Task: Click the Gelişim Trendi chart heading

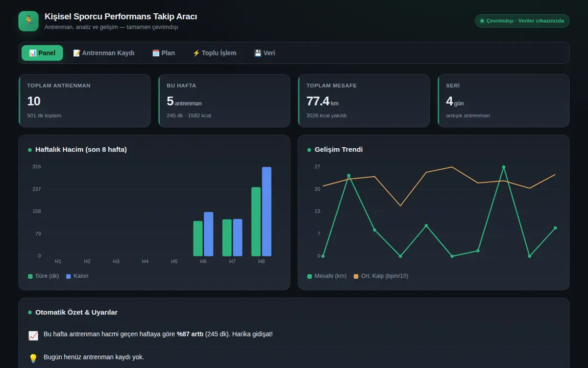Action: tap(339, 150)
